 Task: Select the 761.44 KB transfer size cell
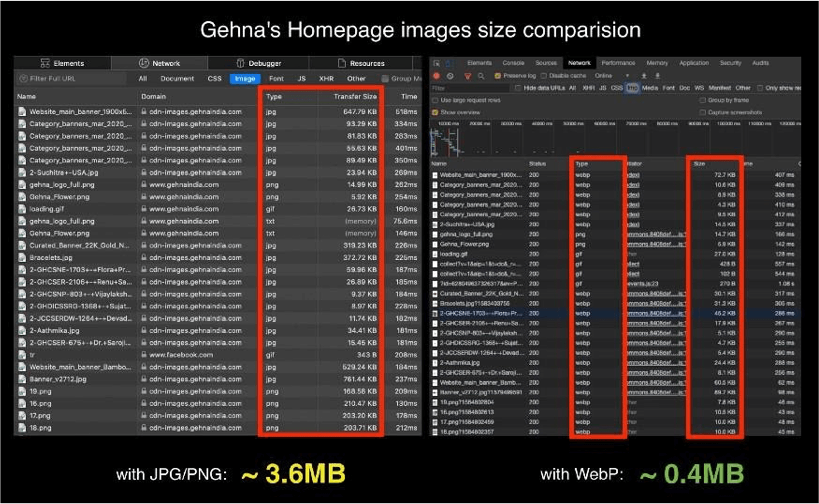coord(360,379)
